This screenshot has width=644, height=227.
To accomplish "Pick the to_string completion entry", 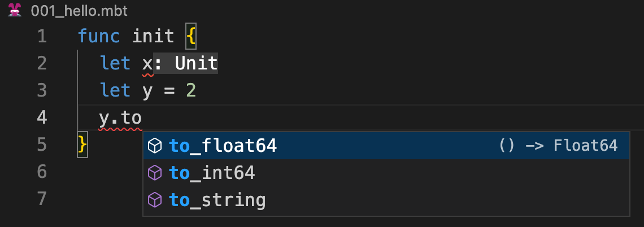I will coord(217,200).
